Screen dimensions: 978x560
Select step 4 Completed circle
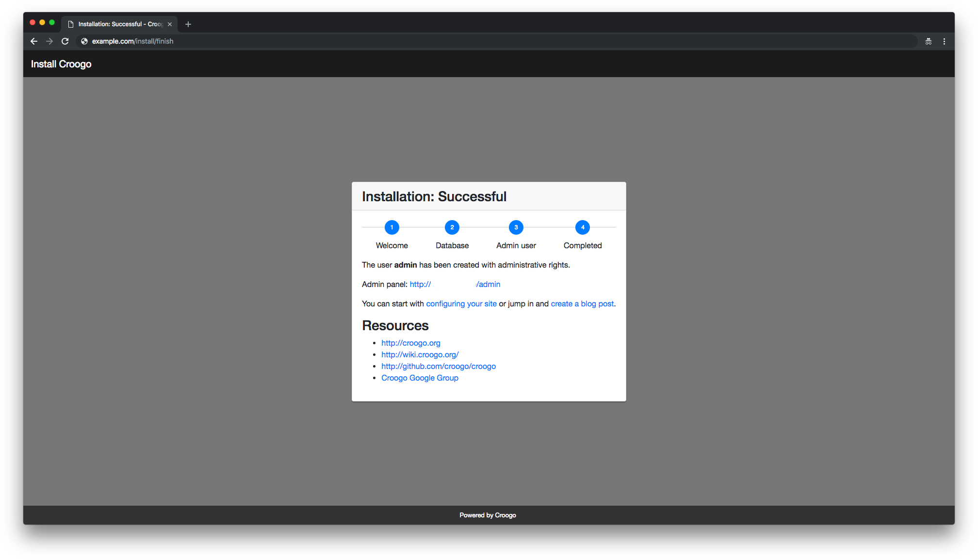(x=583, y=227)
